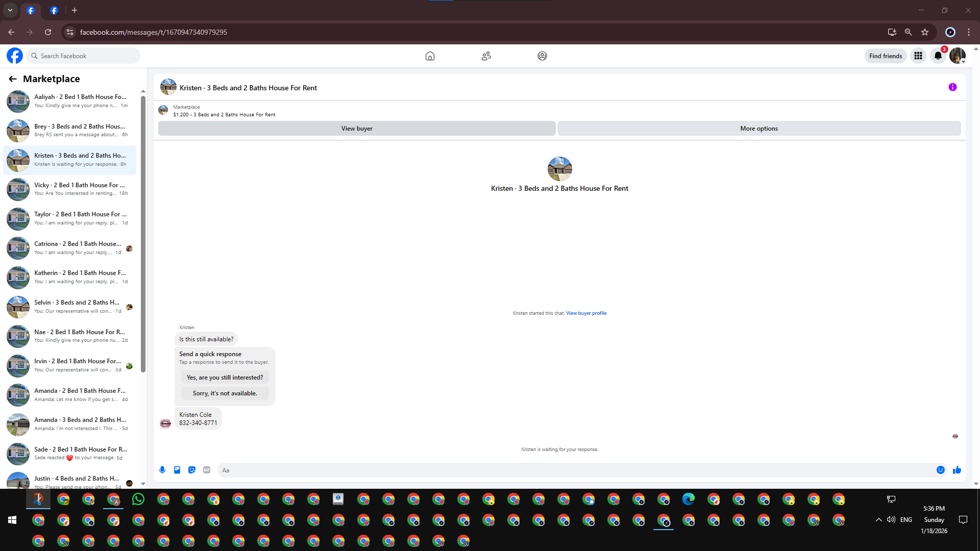Viewport: 980px width, 551px height.
Task: Click the View buyer button
Action: (x=357, y=129)
